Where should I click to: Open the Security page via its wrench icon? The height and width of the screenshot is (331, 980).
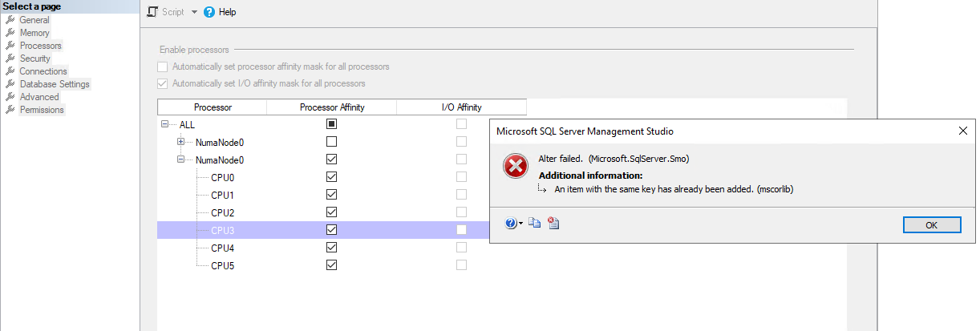pos(11,59)
